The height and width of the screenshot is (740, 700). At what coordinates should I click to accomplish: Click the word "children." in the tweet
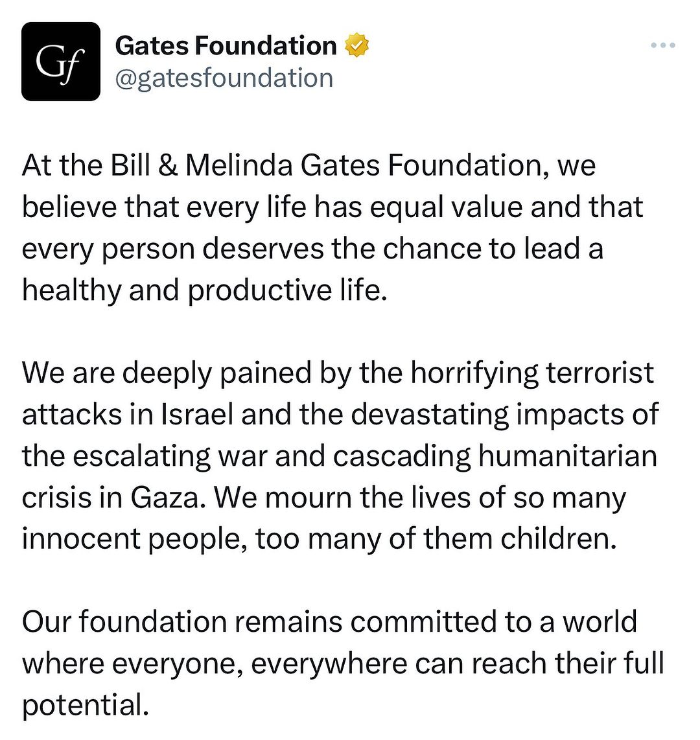549,539
